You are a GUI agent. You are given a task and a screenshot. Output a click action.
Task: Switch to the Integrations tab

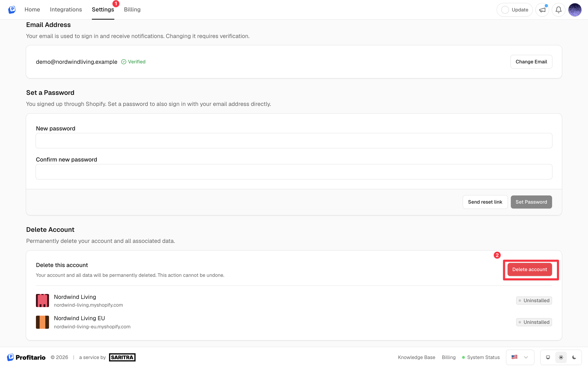point(66,9)
